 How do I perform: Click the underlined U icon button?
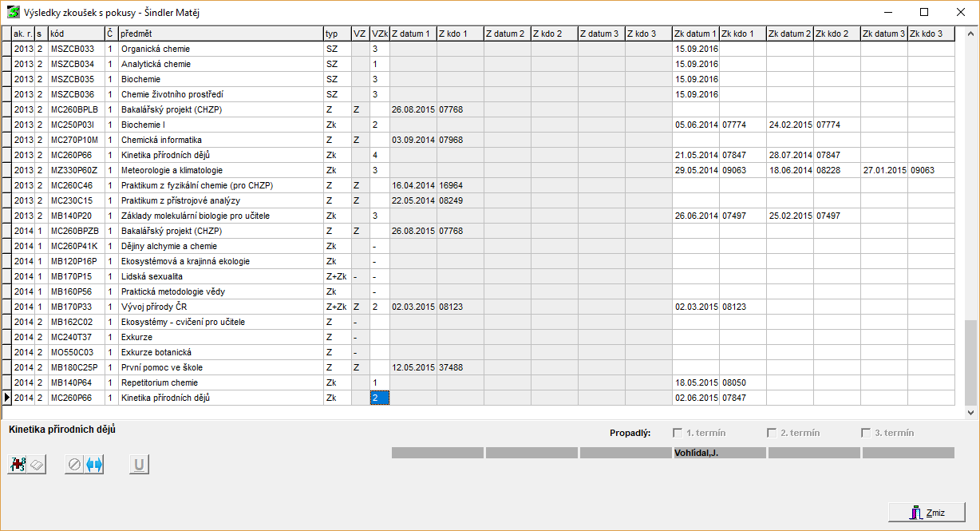(139, 465)
